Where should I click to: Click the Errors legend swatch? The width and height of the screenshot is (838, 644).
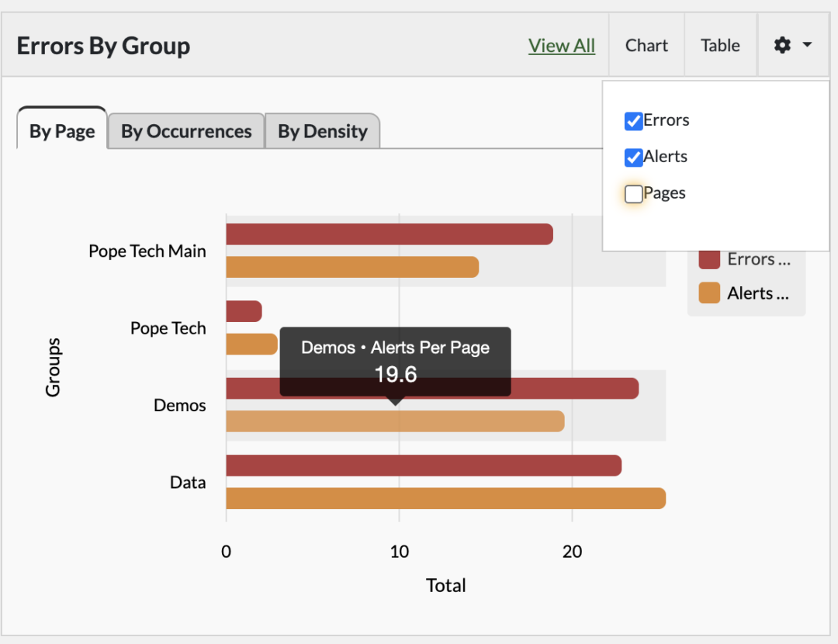(x=708, y=258)
